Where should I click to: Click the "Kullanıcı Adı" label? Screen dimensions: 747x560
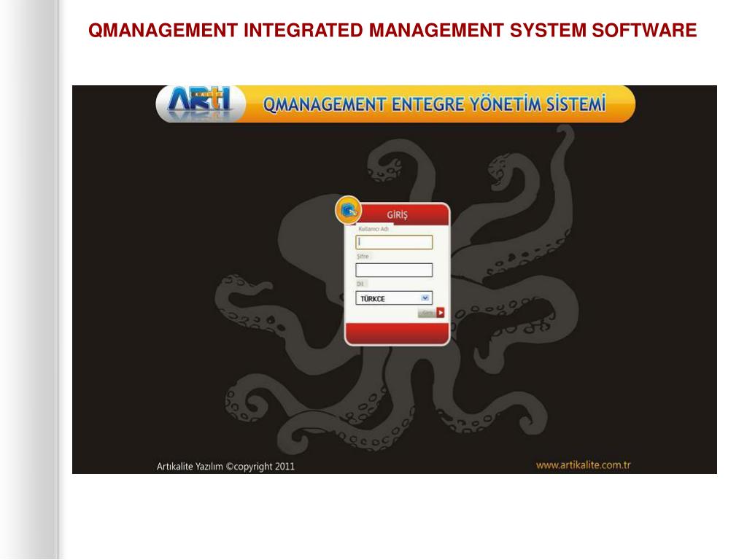(x=373, y=229)
